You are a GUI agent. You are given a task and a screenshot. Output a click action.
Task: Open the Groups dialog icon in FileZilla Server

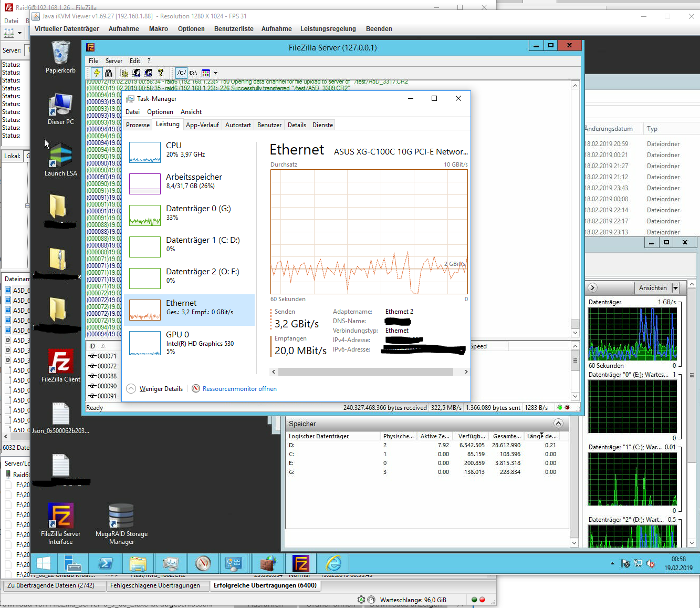148,73
